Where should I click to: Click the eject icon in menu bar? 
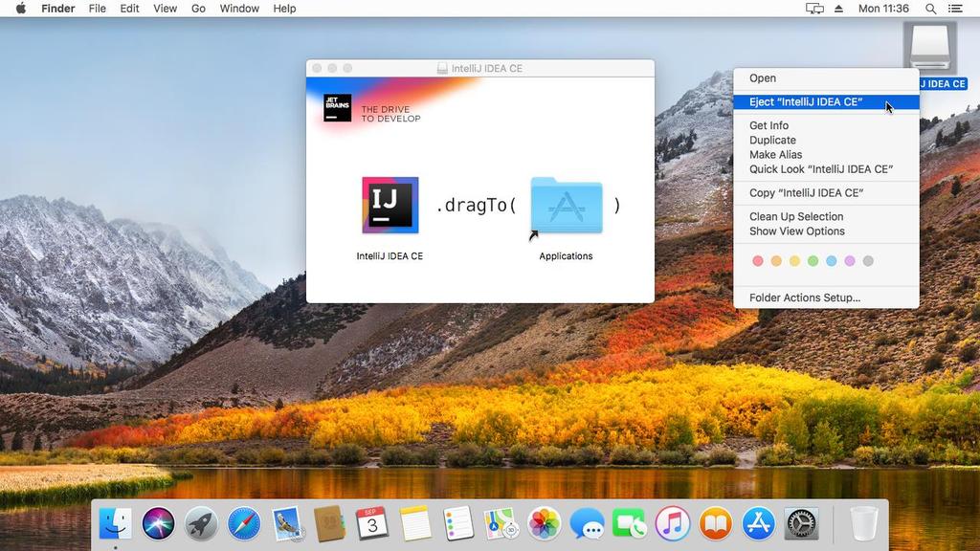coord(838,8)
